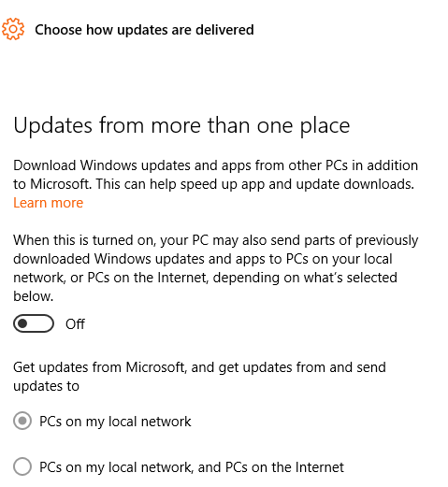
Task: Click the words 'updates to' above the radio options
Action: tap(46, 386)
